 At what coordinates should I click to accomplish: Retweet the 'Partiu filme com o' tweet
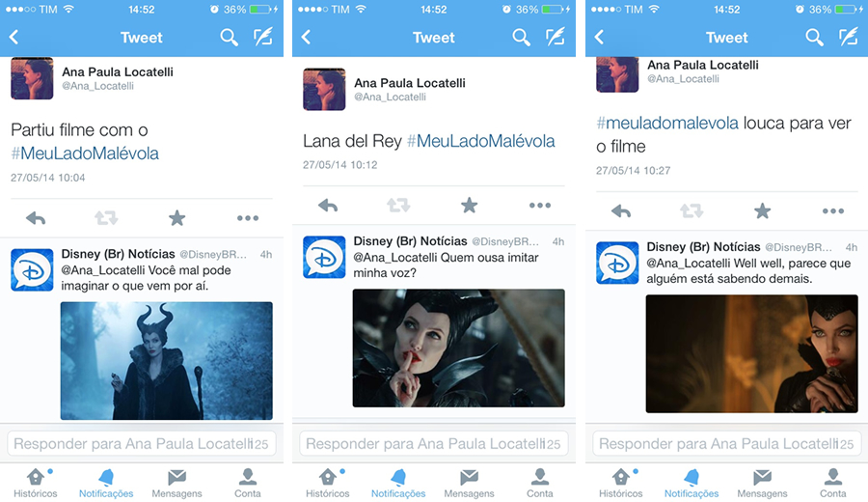point(106,218)
